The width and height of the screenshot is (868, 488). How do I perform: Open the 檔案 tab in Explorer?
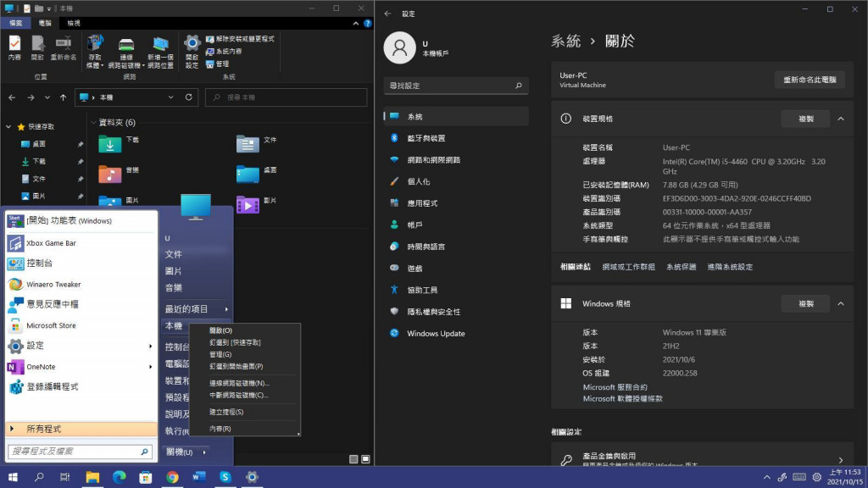16,23
